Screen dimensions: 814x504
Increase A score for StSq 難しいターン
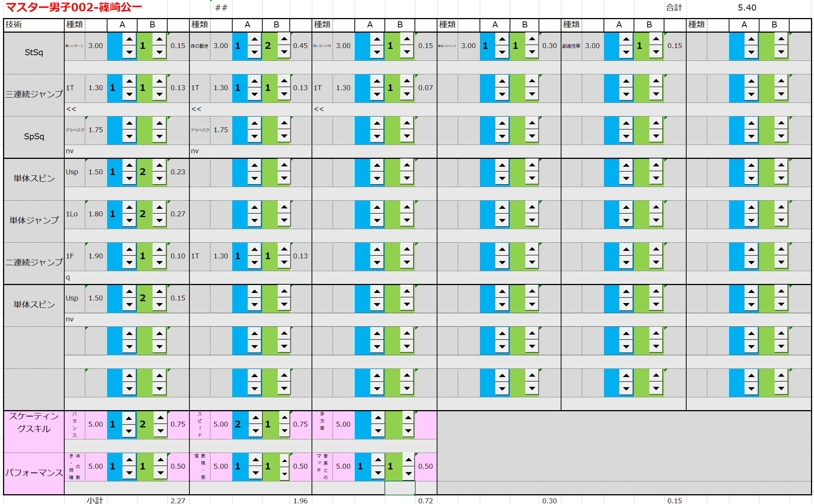point(129,39)
